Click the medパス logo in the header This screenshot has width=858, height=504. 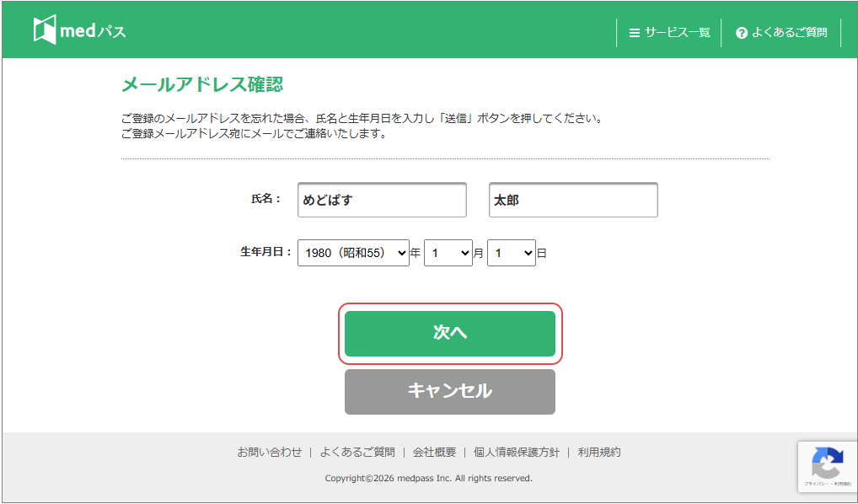pos(79,31)
